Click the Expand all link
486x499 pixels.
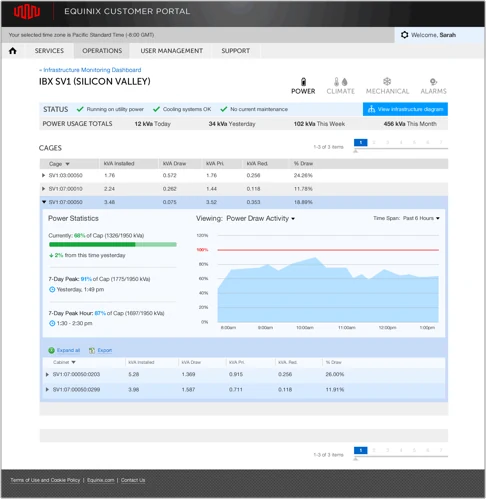[68, 350]
